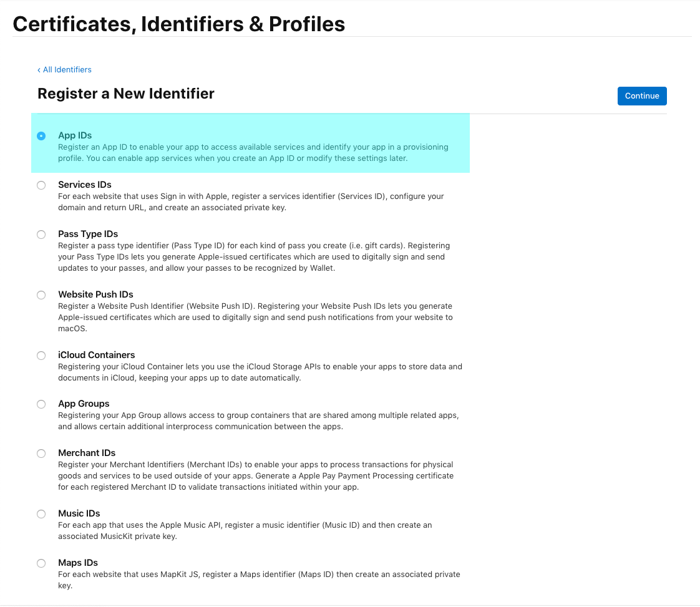This screenshot has width=700, height=607.
Task: Click the Website Push IDs heading
Action: click(95, 294)
